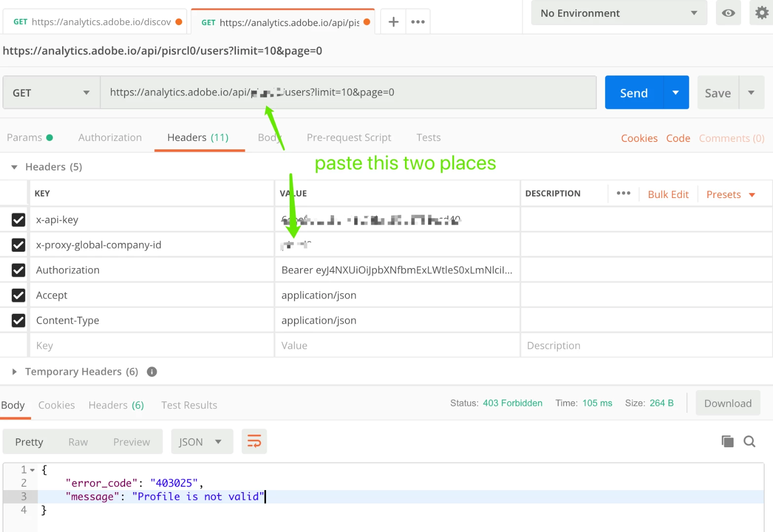The image size is (773, 532).
Task: Open the No Environment dropdown
Action: (x=619, y=13)
